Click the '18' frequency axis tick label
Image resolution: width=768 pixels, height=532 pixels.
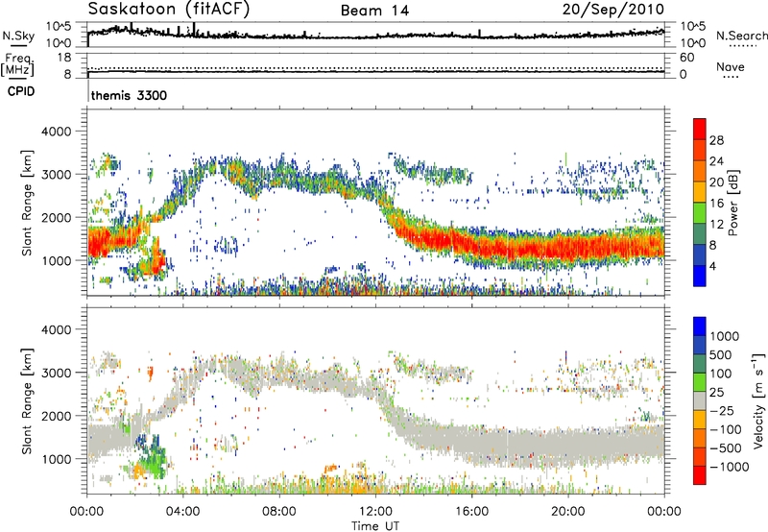[x=63, y=58]
